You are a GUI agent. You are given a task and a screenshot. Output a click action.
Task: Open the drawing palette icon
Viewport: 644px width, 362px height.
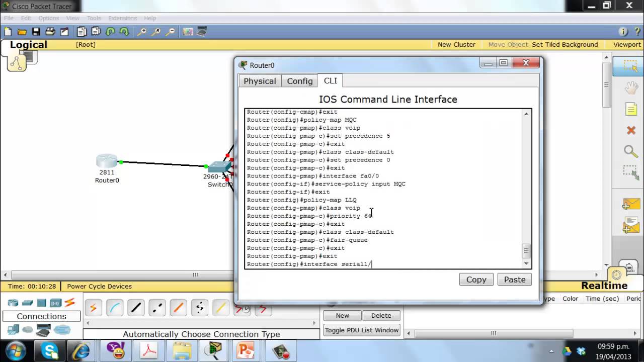[188, 32]
